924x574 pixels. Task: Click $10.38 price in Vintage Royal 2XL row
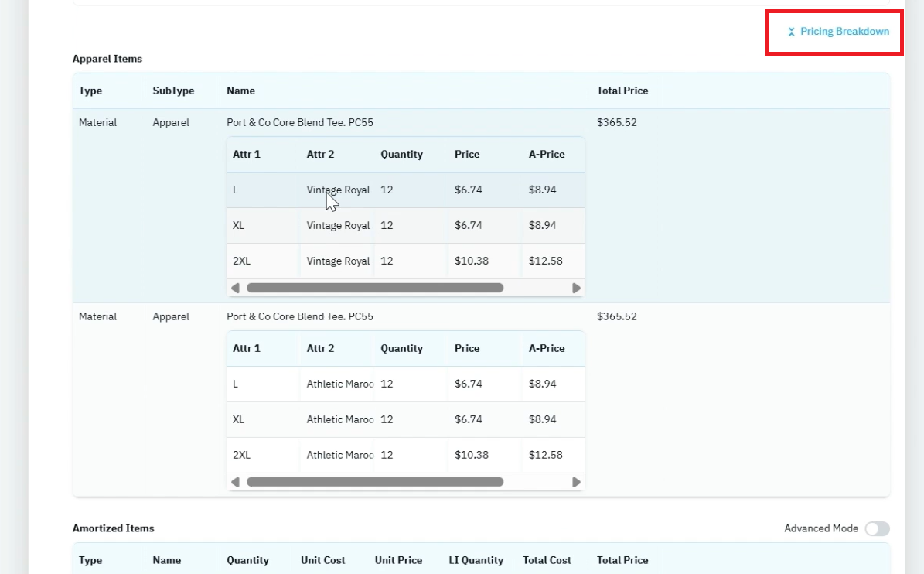(x=472, y=261)
